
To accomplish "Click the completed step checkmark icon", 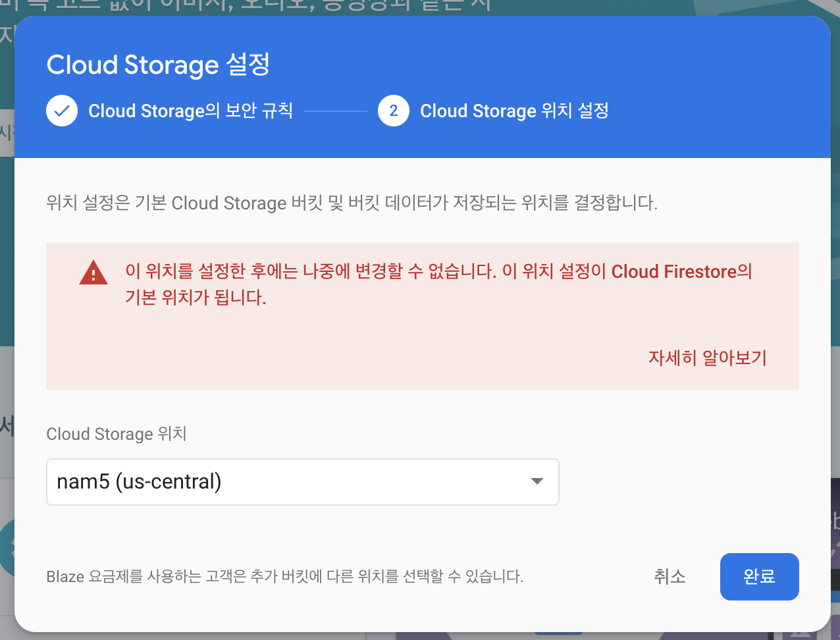I will [62, 111].
